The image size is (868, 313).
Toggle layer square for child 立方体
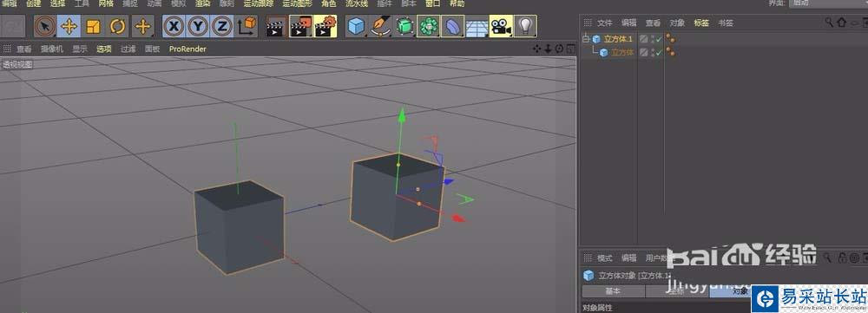[x=644, y=53]
